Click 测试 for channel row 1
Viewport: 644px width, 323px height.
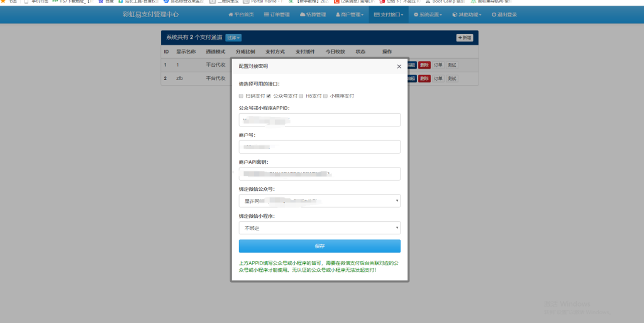pyautogui.click(x=452, y=65)
